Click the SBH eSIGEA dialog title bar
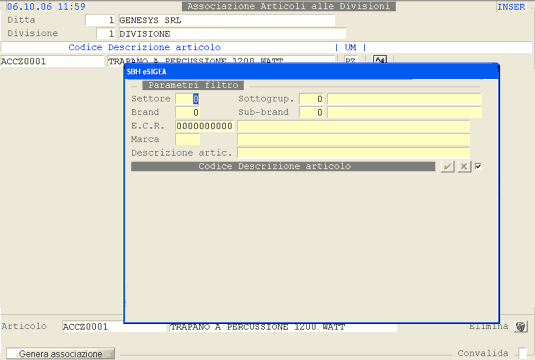The image size is (535, 360). pos(311,72)
